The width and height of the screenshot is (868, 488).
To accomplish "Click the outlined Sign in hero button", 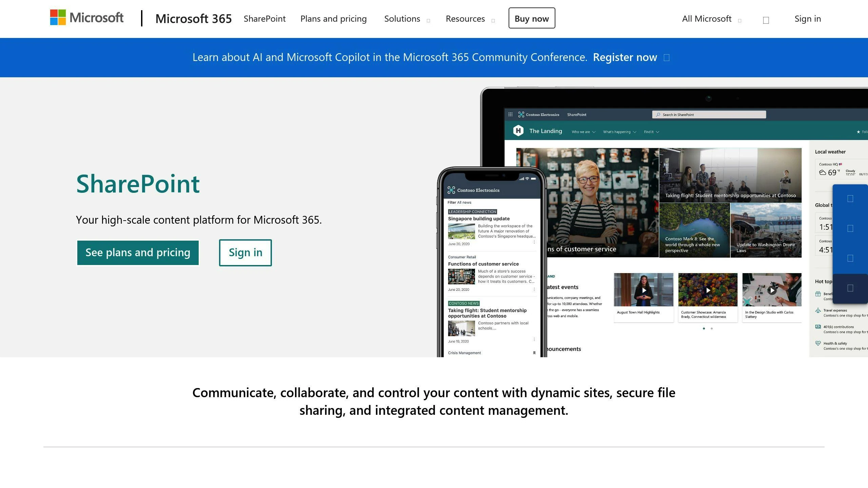I will [x=245, y=252].
